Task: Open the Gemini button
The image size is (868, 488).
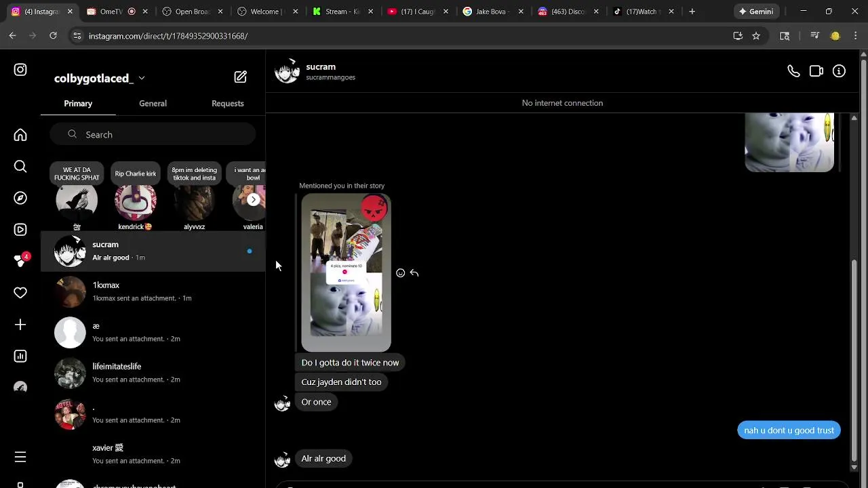Action: click(x=755, y=12)
